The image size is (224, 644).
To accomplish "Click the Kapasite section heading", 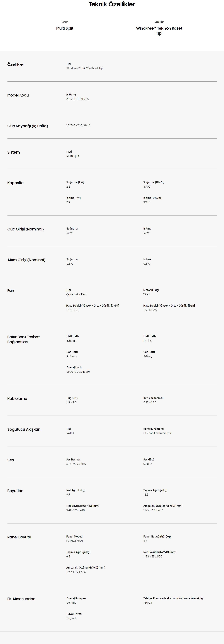I will pos(15,183).
